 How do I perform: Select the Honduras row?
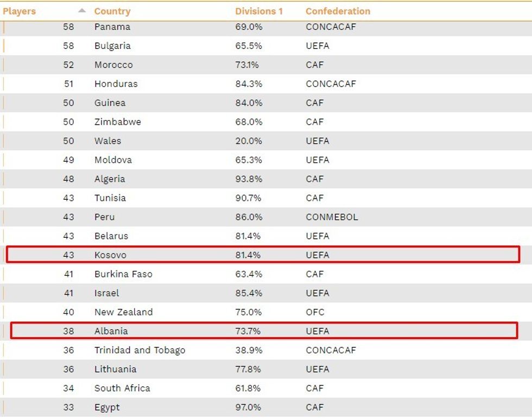[266, 84]
